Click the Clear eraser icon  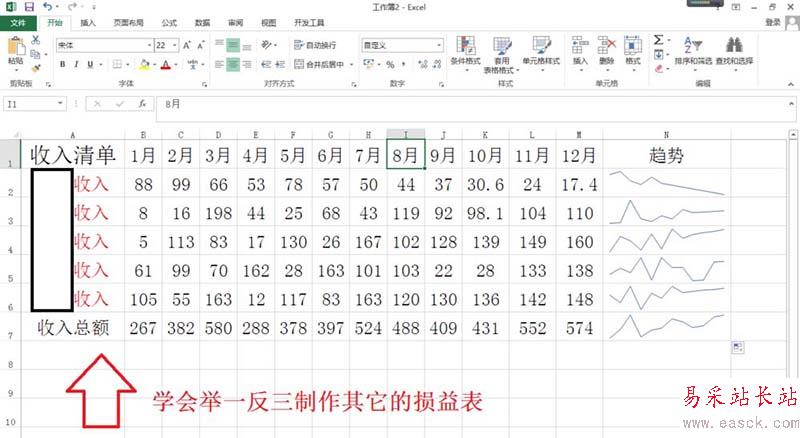pos(659,68)
